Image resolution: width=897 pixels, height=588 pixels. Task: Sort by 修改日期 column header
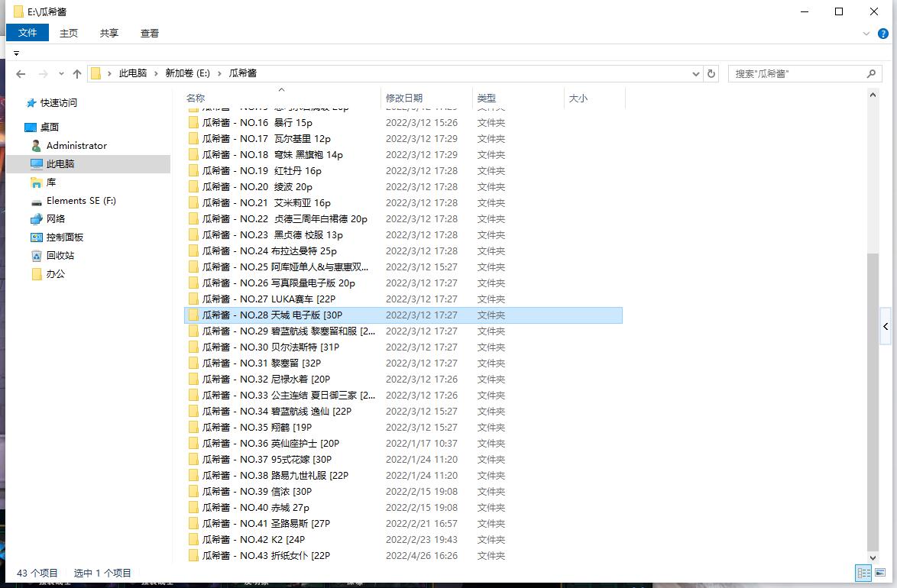coord(404,98)
